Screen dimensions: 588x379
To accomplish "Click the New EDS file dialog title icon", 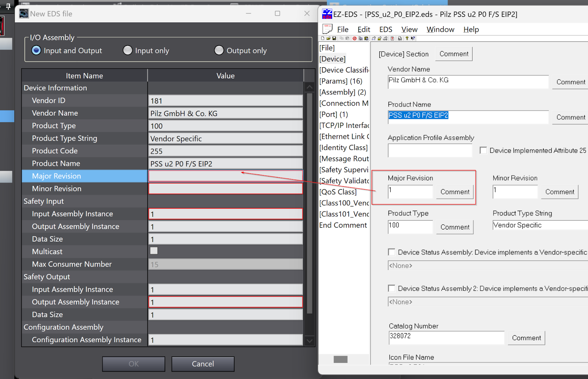I will (24, 14).
